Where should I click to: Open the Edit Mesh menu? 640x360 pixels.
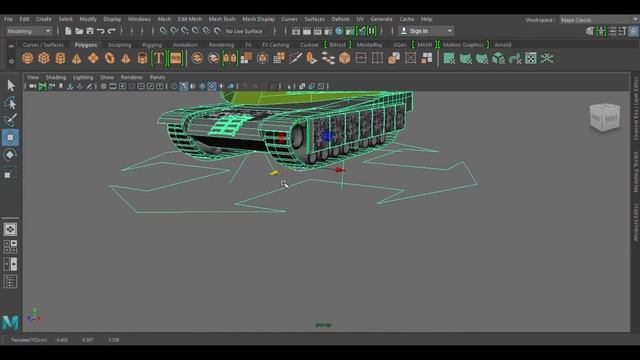click(x=189, y=19)
